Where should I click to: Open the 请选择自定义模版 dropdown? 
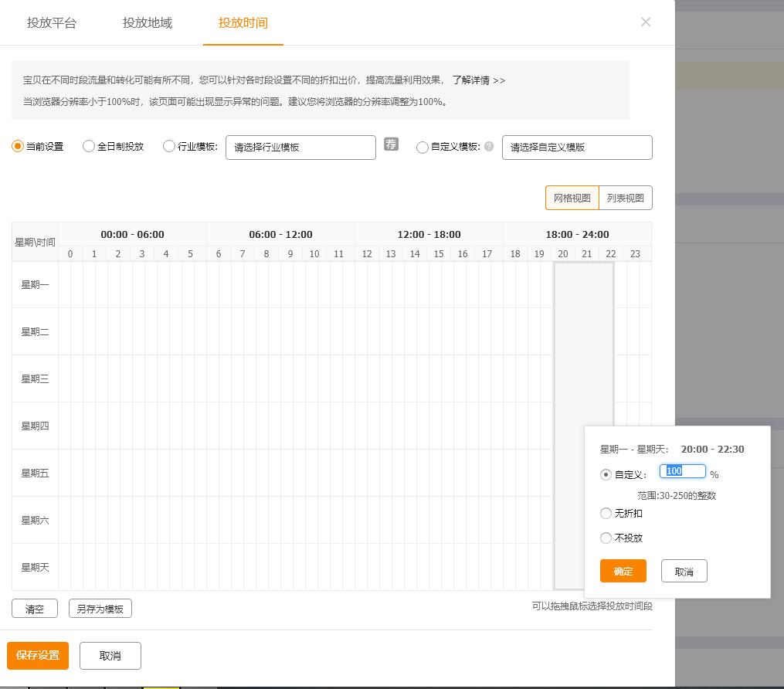pos(577,148)
